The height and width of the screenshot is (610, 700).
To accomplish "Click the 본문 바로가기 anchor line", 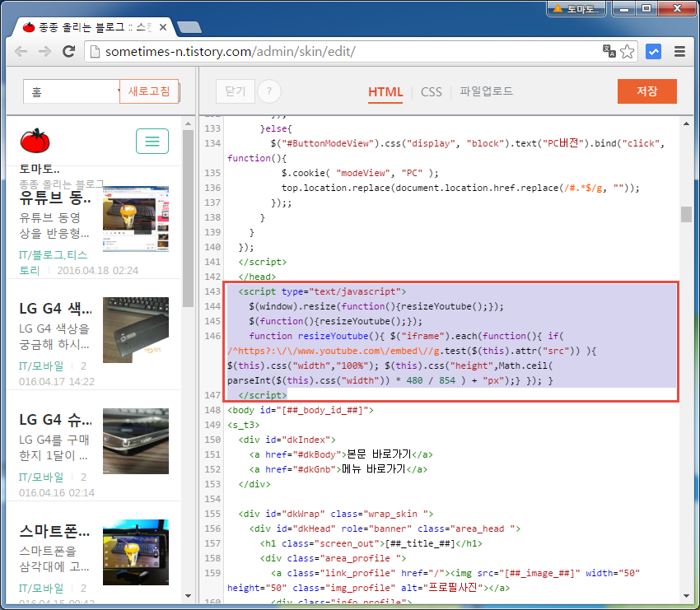I will [341, 454].
